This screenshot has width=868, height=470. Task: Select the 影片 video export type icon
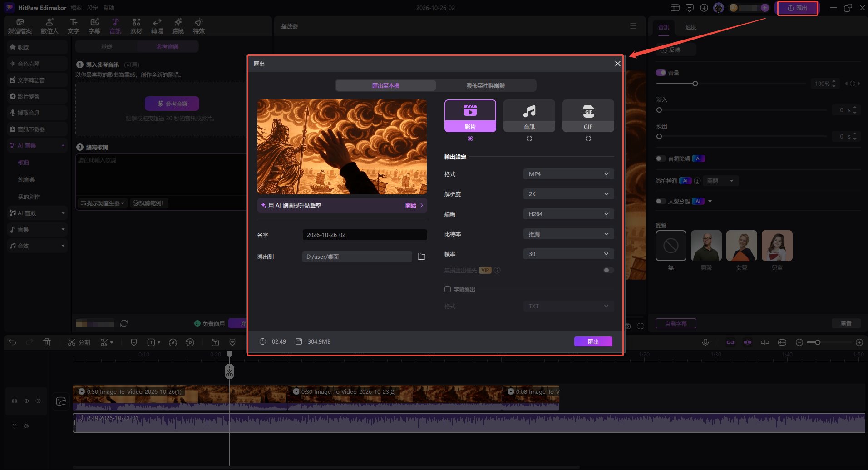point(470,116)
